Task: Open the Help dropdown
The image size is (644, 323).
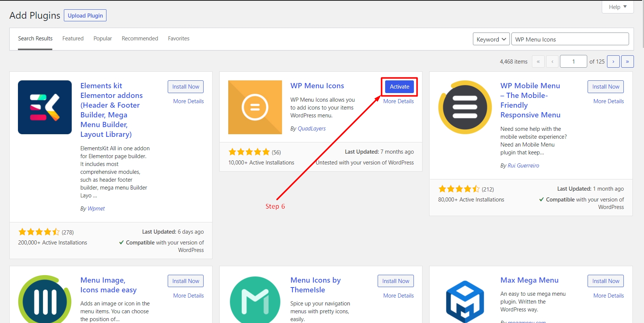Action: (x=617, y=7)
